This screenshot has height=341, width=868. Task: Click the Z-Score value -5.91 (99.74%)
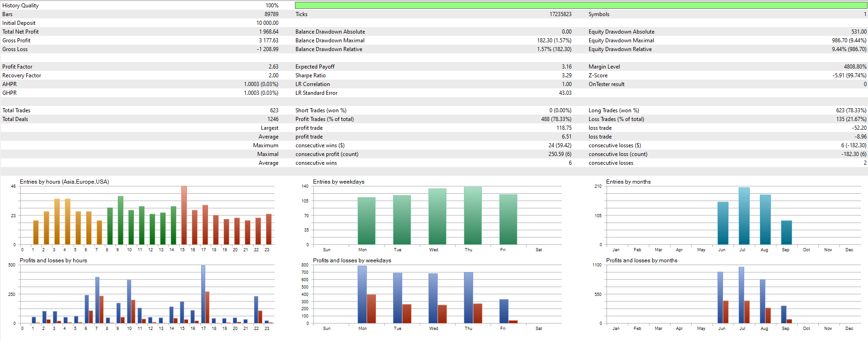tap(849, 75)
